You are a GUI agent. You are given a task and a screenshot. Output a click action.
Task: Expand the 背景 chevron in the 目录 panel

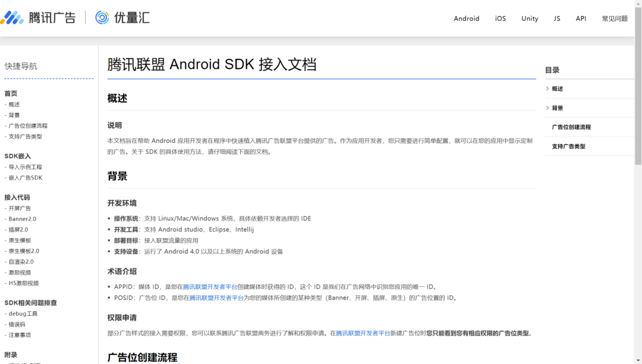click(x=547, y=108)
